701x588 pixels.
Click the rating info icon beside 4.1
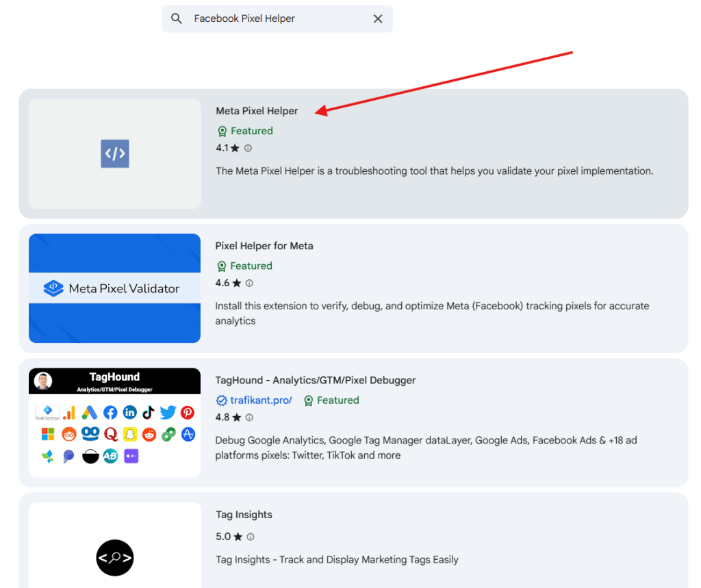(248, 148)
